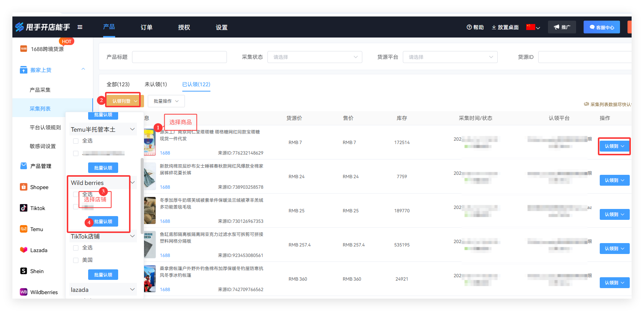Click the China flag language icon
This screenshot has width=644, height=311.
click(x=530, y=27)
